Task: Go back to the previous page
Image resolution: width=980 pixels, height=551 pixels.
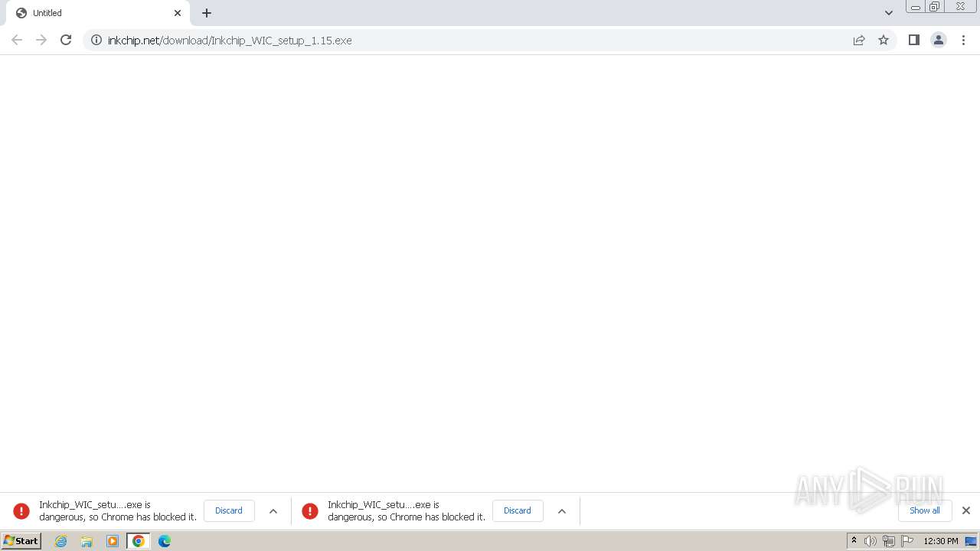Action: [17, 40]
